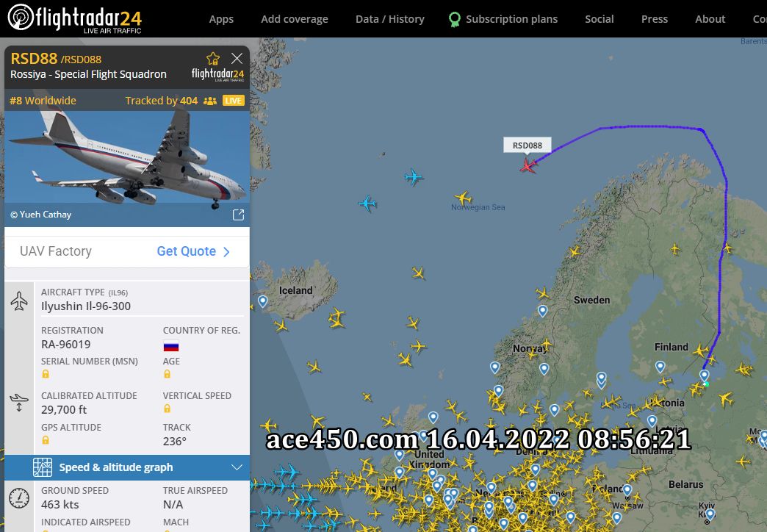The height and width of the screenshot is (532, 767).
Task: Click the Tracked by 404 viewers label
Action: (x=162, y=101)
